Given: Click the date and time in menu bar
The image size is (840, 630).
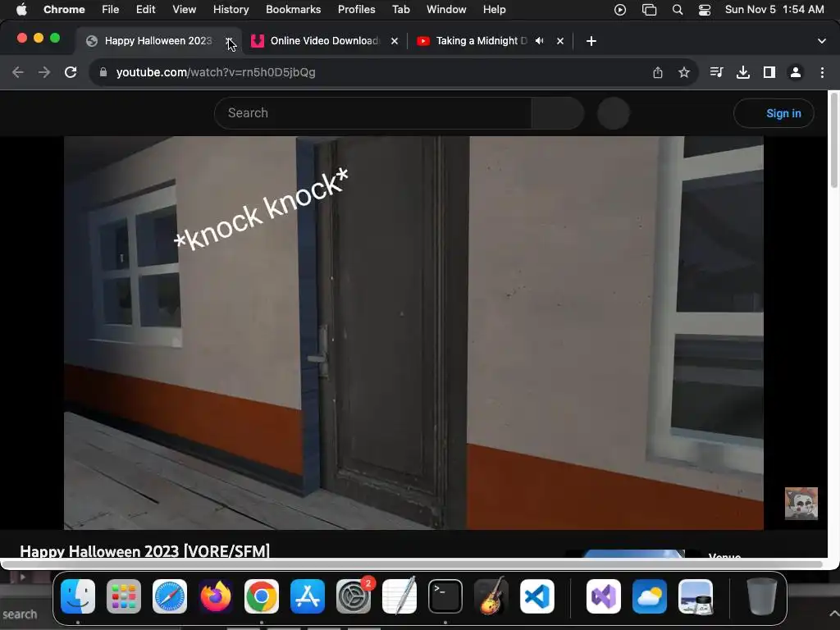Looking at the screenshot, I should click(774, 9).
